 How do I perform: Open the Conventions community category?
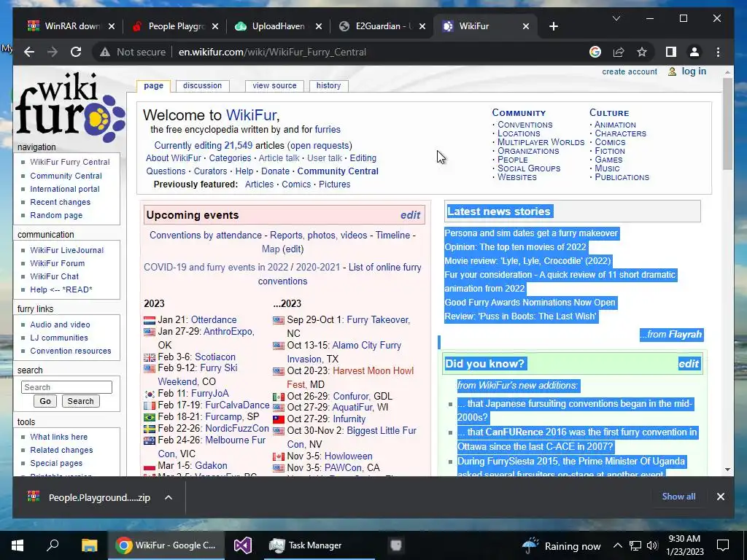[525, 125]
